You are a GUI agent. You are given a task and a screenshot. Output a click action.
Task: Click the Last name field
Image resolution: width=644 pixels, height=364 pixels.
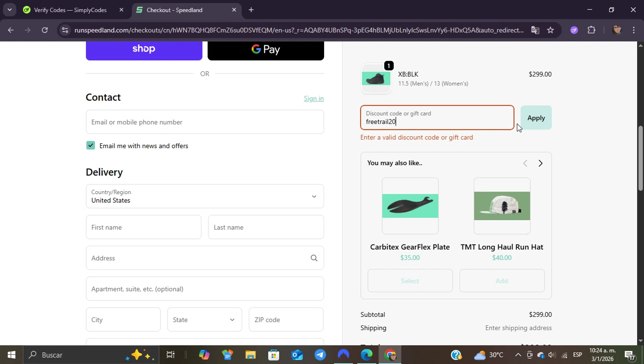pyautogui.click(x=266, y=227)
